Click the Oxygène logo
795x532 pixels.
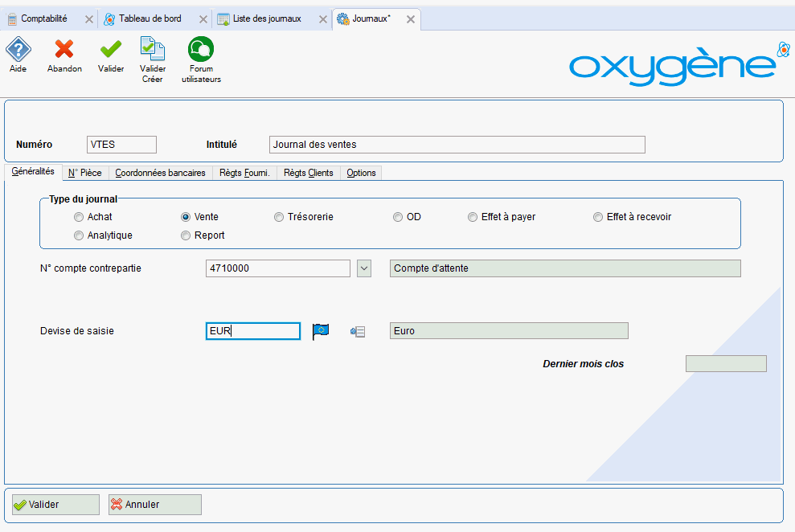pos(679,66)
